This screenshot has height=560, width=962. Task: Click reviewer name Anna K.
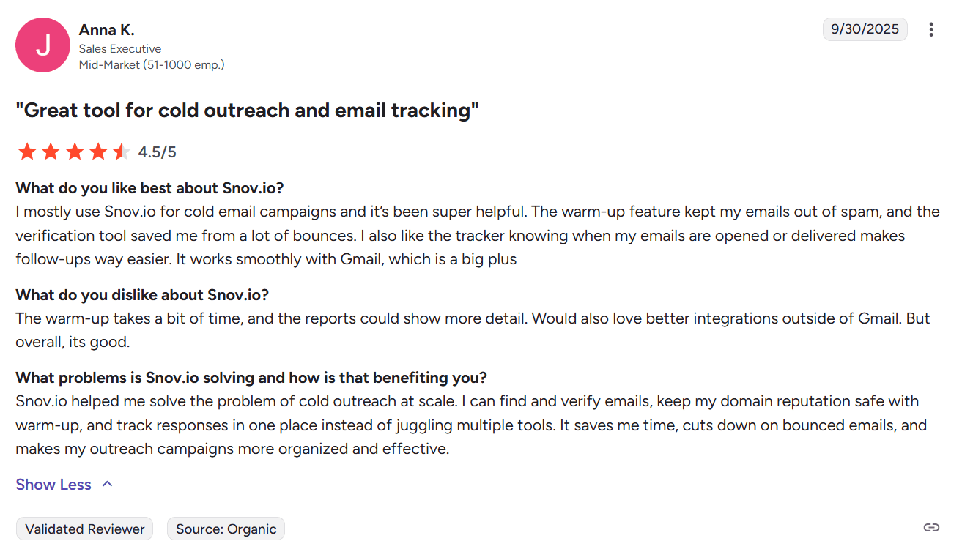pos(106,29)
